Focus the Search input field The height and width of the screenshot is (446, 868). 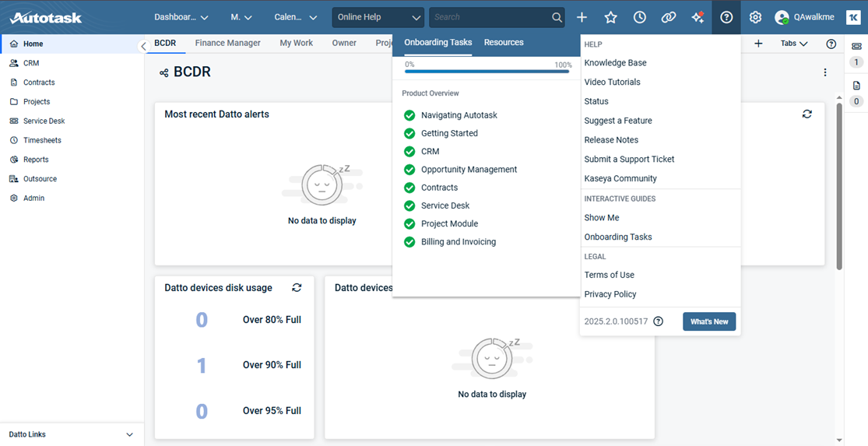coord(490,17)
